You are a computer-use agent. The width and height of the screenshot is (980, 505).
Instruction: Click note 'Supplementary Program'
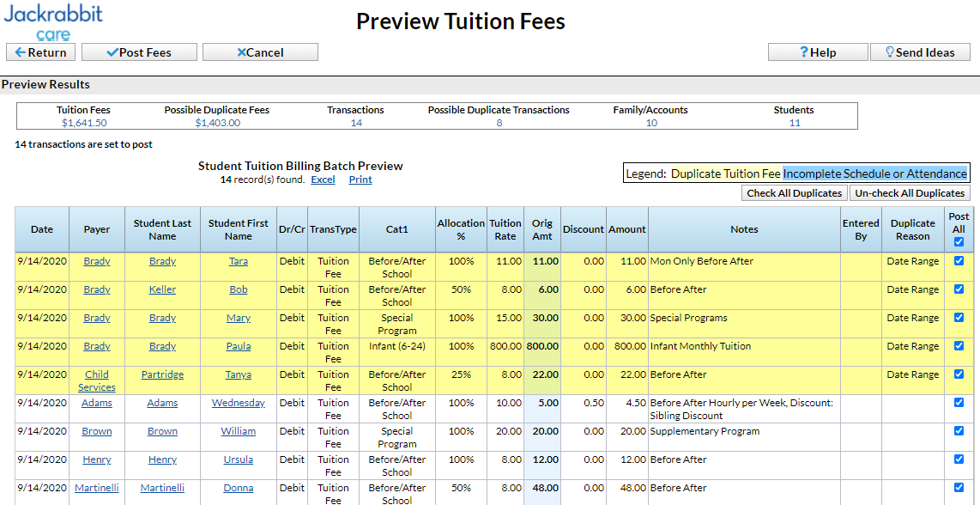(705, 431)
